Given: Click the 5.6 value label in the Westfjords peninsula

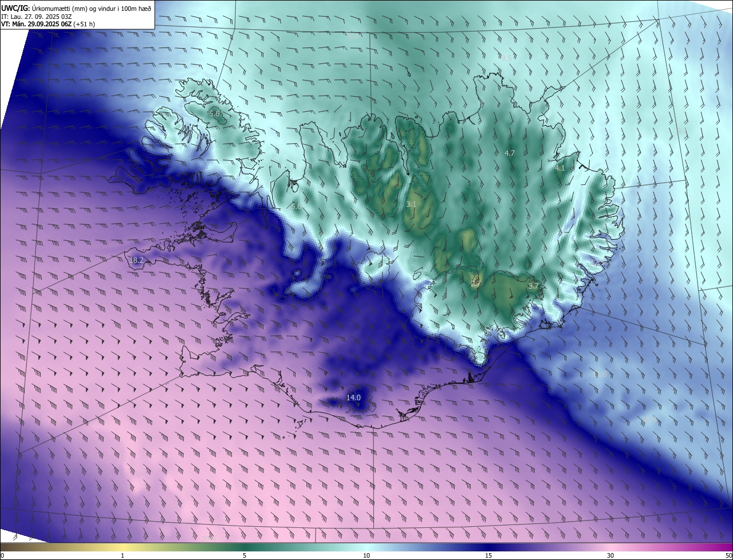Looking at the screenshot, I should pos(214,114).
